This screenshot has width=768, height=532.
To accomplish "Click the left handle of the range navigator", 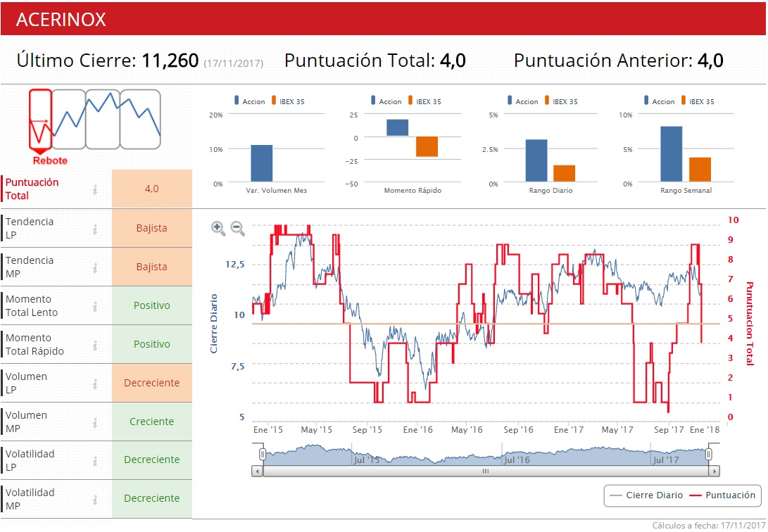I will pos(263,455).
